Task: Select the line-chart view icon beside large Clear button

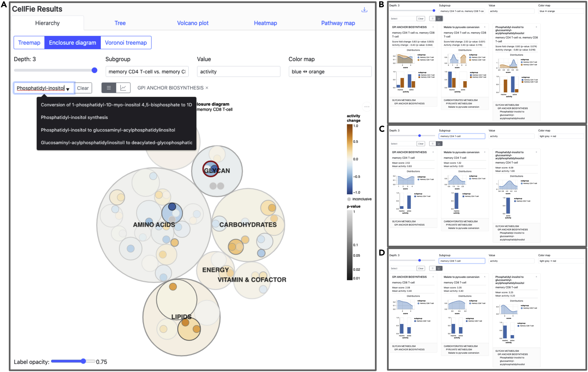Action: pyautogui.click(x=123, y=88)
